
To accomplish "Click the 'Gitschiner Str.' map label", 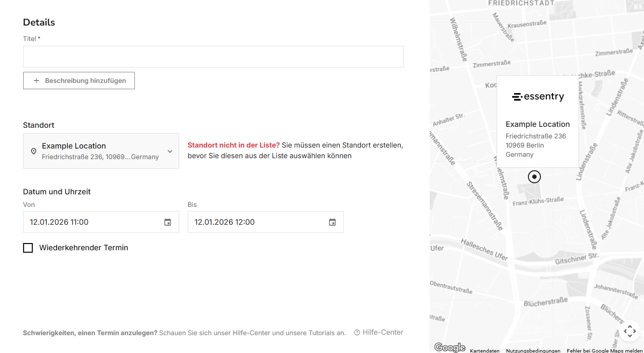I will click(x=577, y=258).
